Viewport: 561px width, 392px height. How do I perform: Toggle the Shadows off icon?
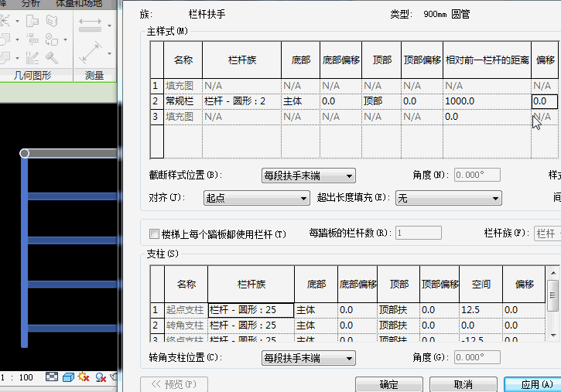[101, 377]
